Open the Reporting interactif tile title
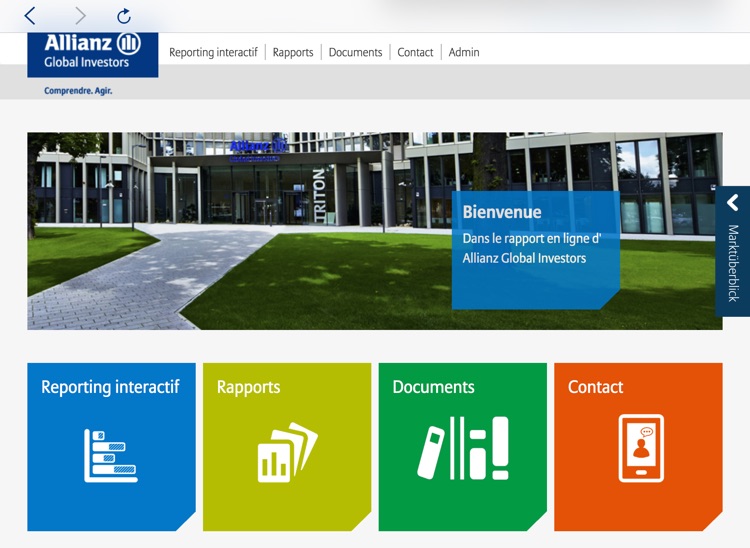The height and width of the screenshot is (548, 750). coord(110,387)
